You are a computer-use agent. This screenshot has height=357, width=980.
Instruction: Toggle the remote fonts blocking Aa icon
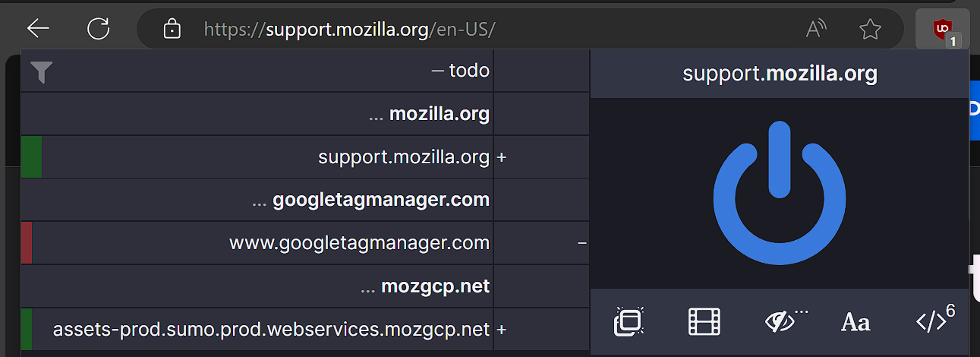tap(856, 323)
